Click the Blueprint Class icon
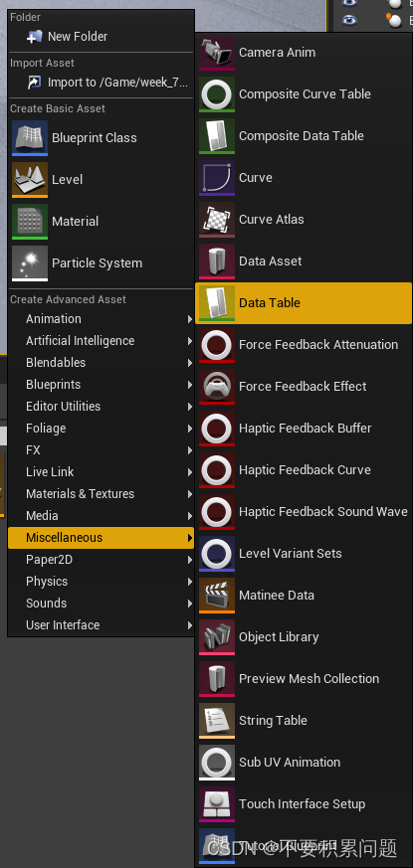Screen dimensions: 413x868 [x=30, y=138]
